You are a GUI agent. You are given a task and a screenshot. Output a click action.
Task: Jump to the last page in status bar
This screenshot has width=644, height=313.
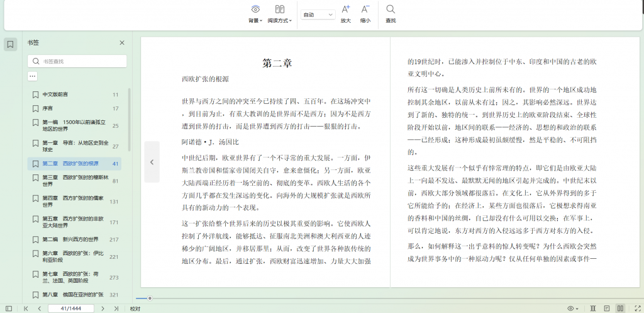click(116, 309)
